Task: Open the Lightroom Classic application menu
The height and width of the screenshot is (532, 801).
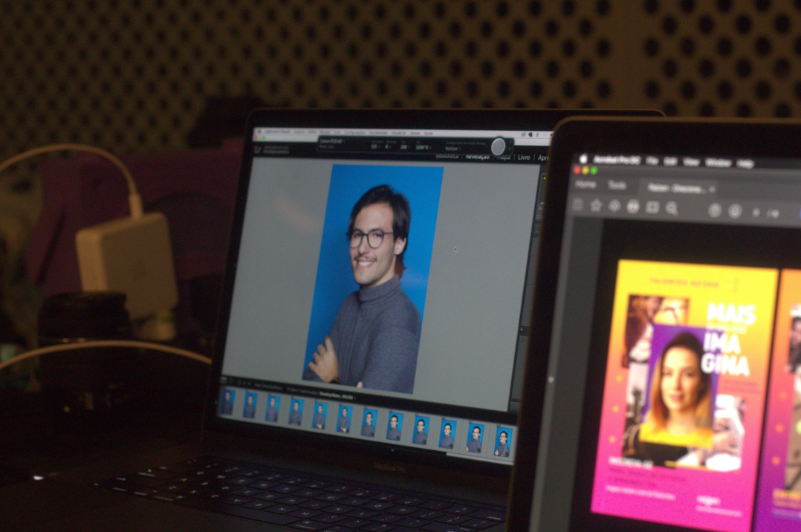Action: pos(277,132)
